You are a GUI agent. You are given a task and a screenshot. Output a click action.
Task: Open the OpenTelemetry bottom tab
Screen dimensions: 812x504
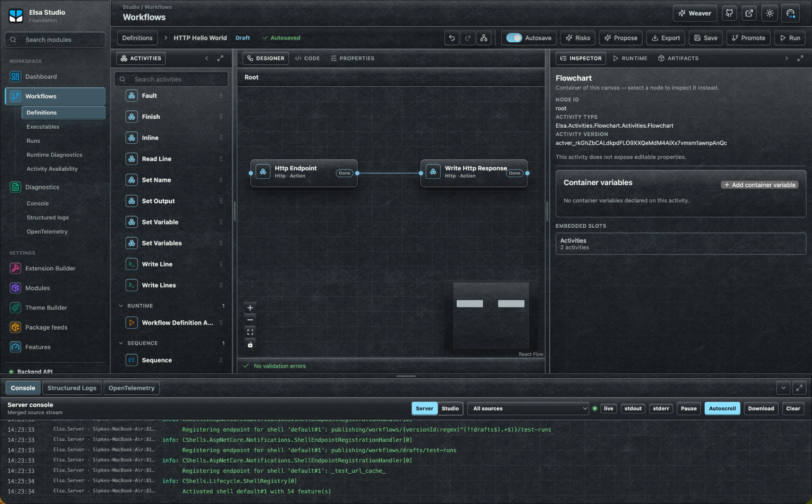click(x=131, y=388)
